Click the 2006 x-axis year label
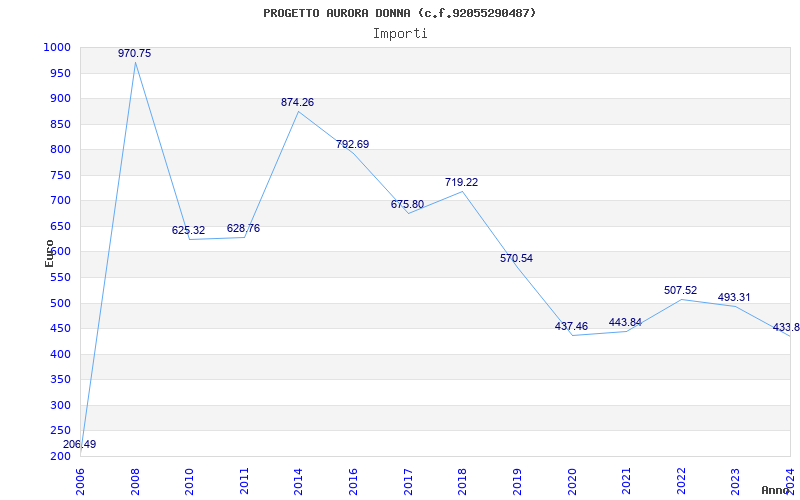Screen dimensions: 800x500 pos(81,481)
